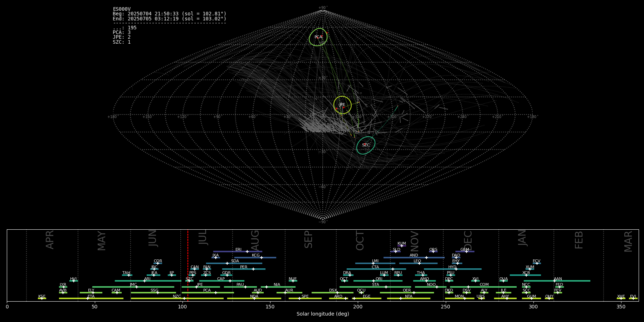The height and width of the screenshot is (322, 644).
Task: Click the red dashed current solar longitude line
Action: pyautogui.click(x=188, y=265)
